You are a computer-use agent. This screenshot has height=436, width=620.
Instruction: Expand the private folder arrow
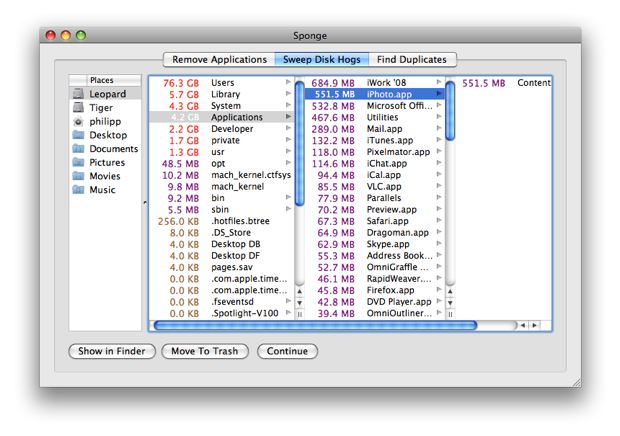tap(288, 139)
